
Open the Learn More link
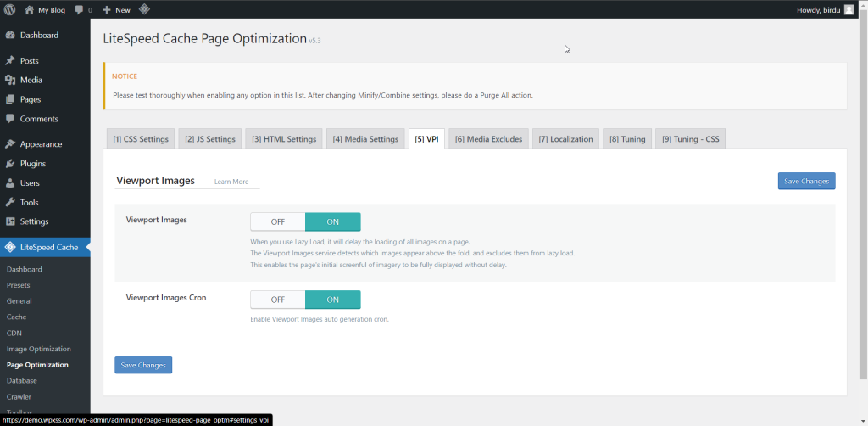tap(231, 182)
